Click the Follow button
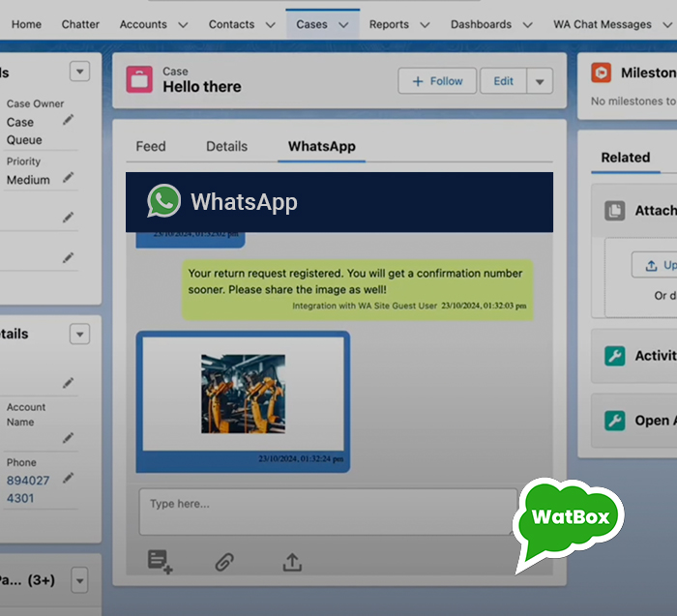This screenshot has height=616, width=677. pos(437,80)
